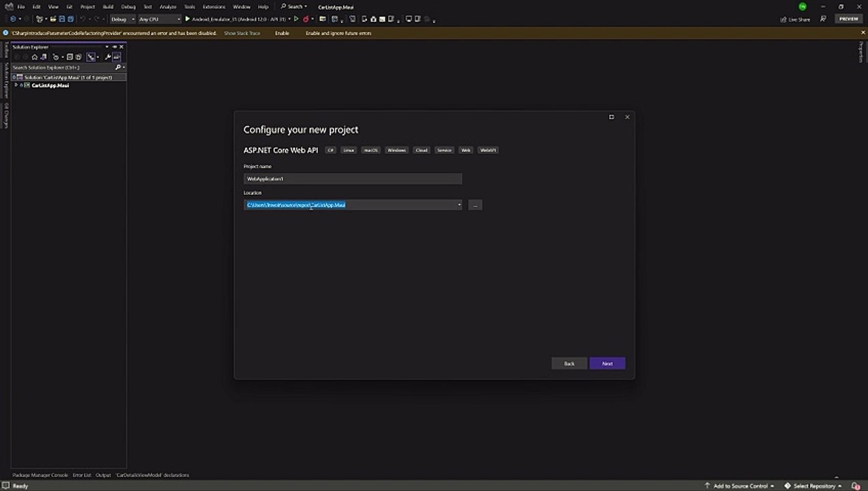Open the Test menu

coord(147,6)
